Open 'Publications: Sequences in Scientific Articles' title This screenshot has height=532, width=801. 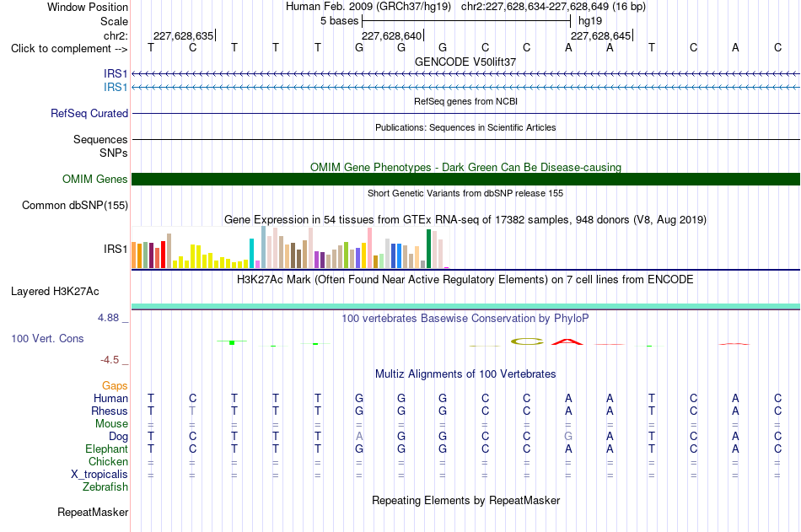click(x=465, y=127)
